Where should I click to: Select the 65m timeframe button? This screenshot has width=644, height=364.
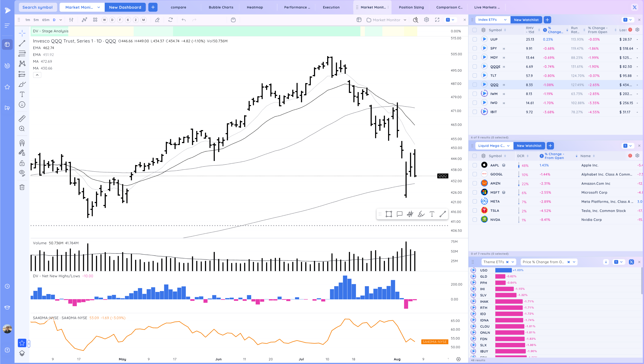[x=46, y=20]
